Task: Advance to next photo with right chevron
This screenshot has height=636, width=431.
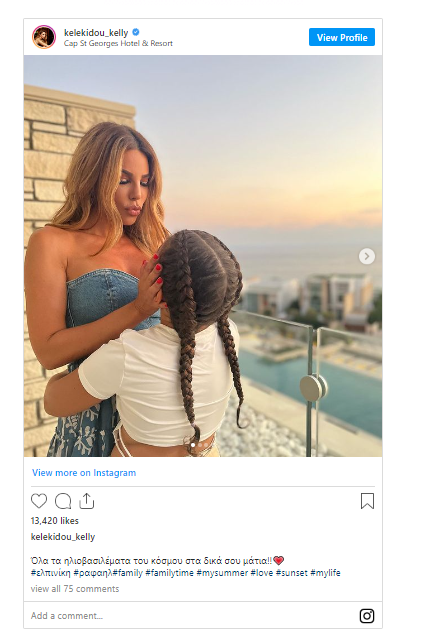Action: (x=367, y=256)
